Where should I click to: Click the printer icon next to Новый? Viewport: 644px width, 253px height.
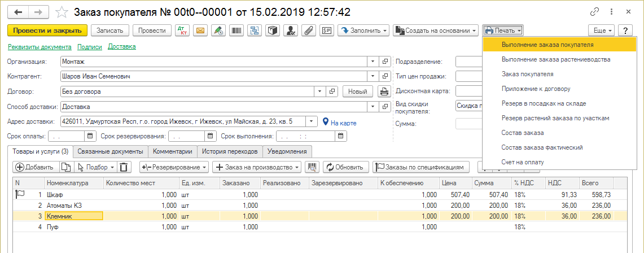coord(384,91)
